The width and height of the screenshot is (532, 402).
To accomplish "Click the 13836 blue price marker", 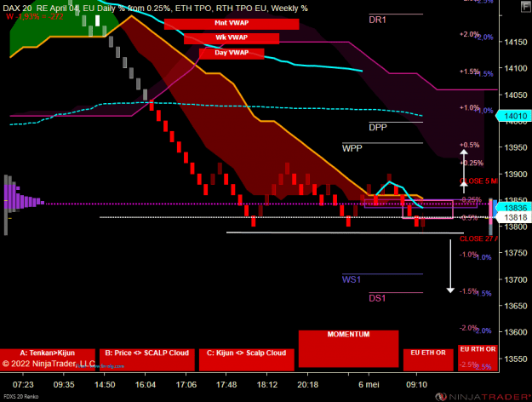I will [x=513, y=208].
